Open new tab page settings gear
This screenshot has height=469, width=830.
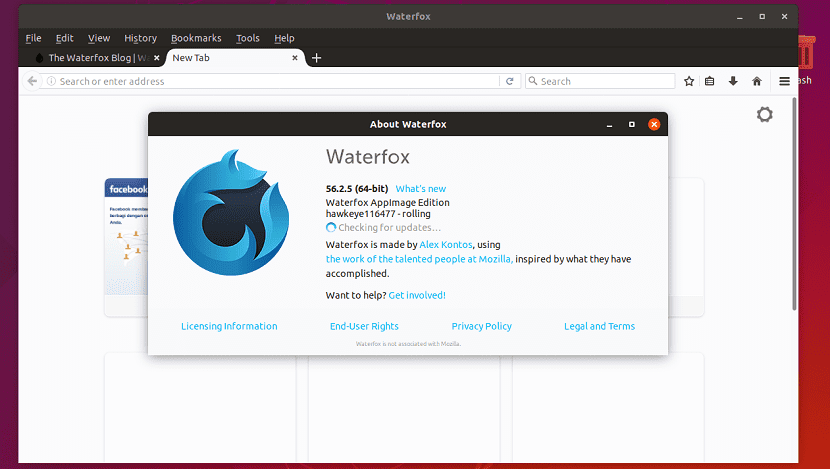pos(765,115)
